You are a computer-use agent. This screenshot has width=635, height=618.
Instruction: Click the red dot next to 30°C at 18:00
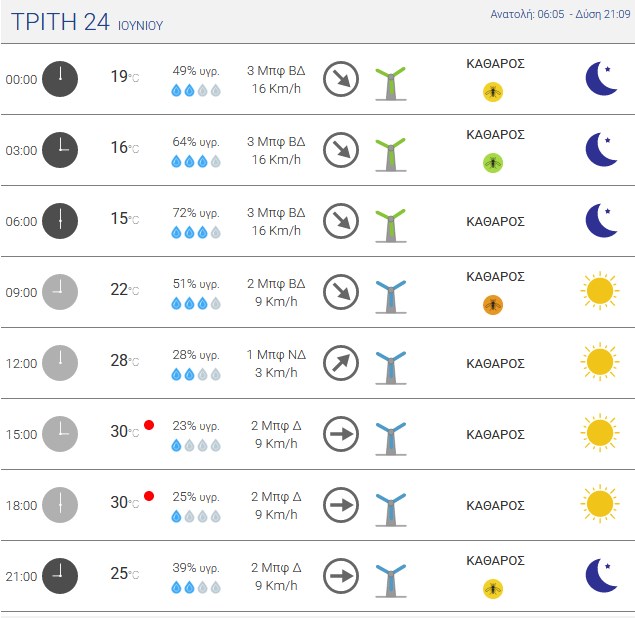click(x=149, y=496)
